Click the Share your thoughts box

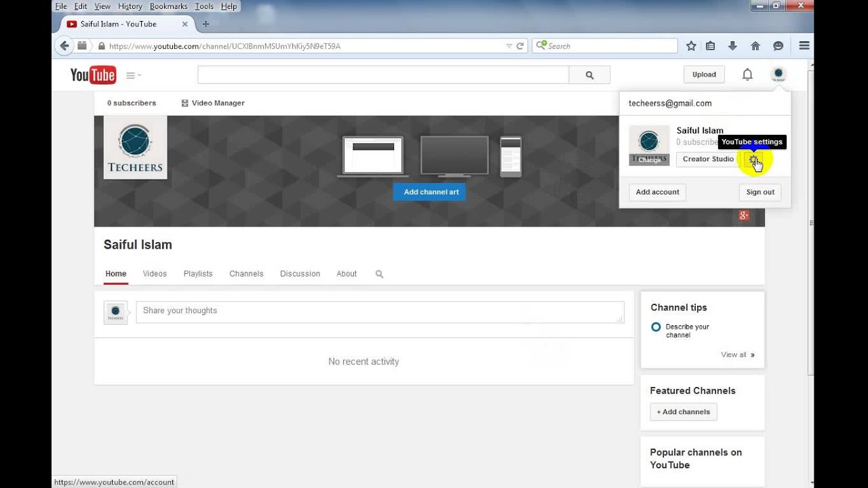(380, 312)
